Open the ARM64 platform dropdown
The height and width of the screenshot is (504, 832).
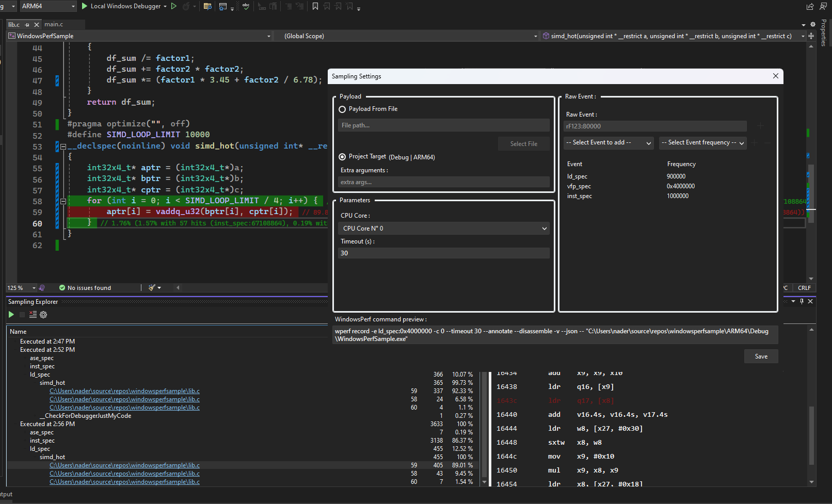[74, 6]
